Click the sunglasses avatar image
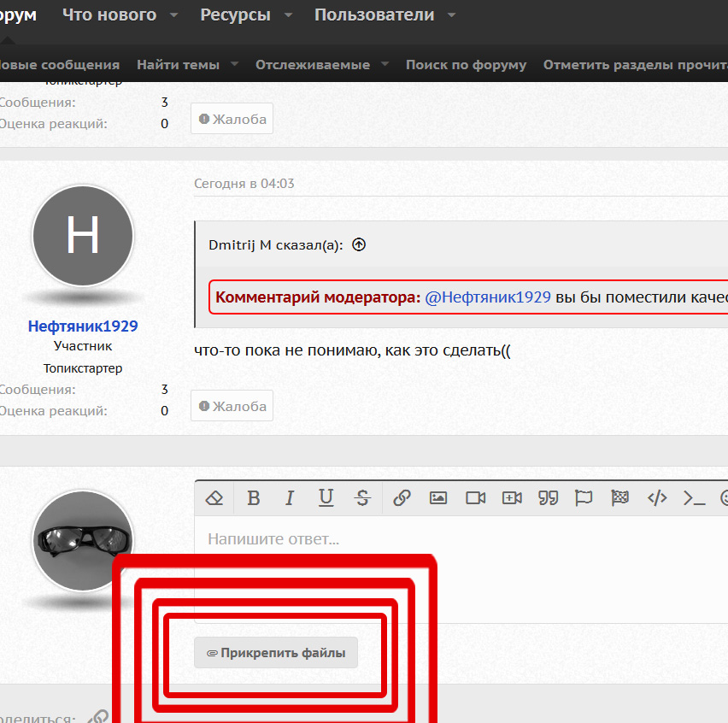This screenshot has width=728, height=723. (x=83, y=540)
